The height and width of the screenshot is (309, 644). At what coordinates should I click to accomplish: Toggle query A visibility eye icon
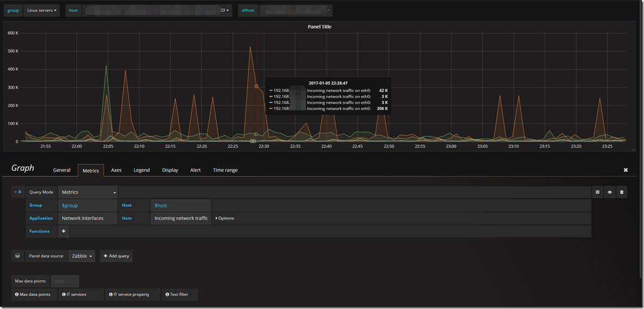(x=610, y=192)
